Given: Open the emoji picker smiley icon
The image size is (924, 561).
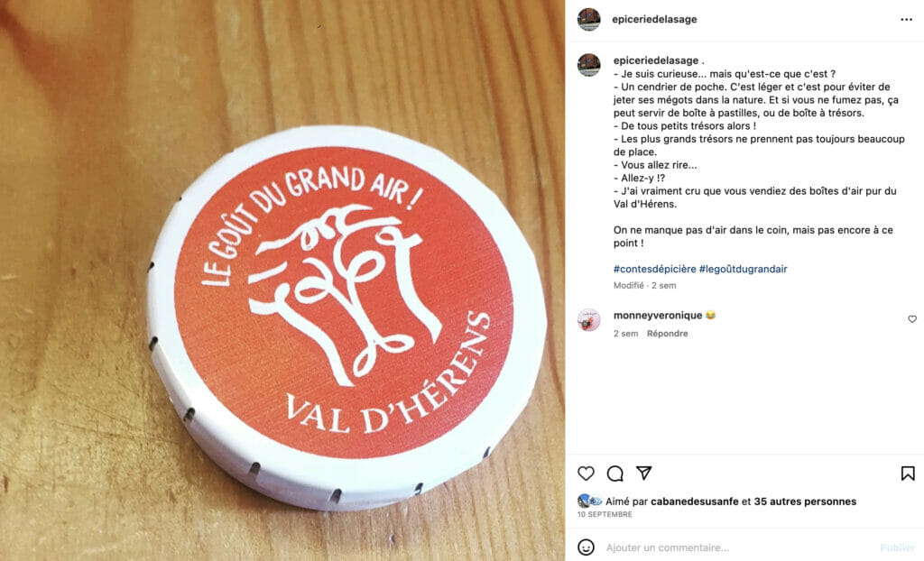Looking at the screenshot, I should click(x=586, y=547).
